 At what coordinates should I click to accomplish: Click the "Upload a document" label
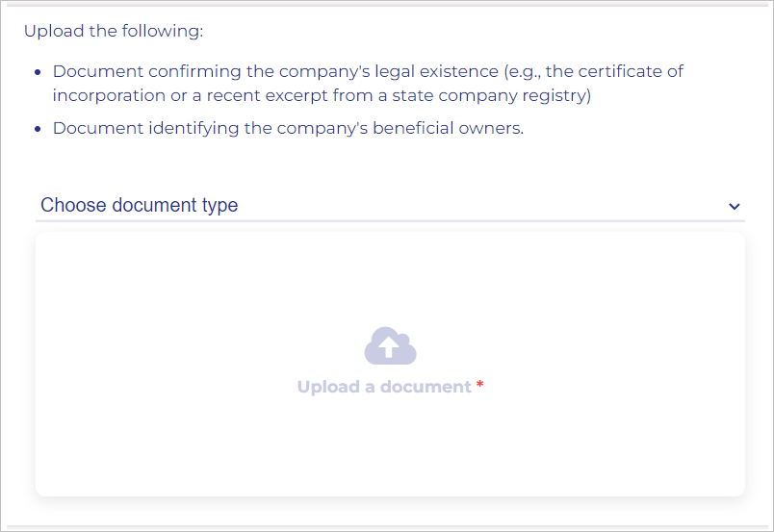tap(384, 387)
